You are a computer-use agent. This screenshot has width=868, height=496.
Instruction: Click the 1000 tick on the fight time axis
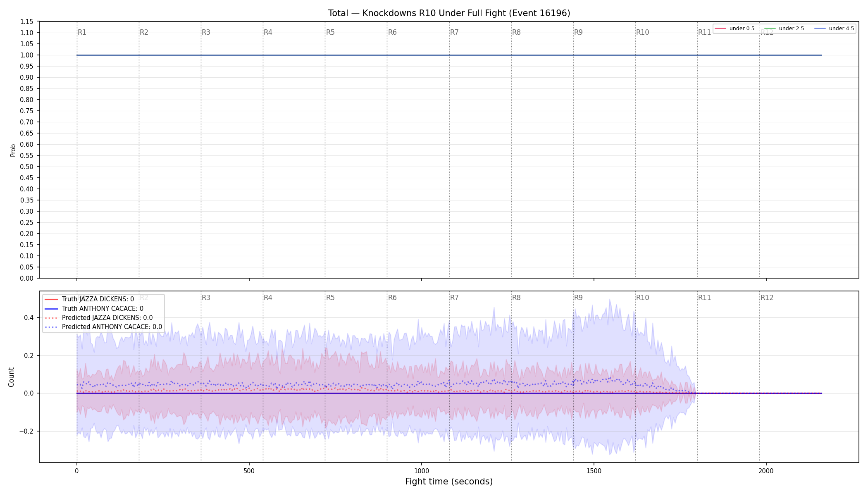pyautogui.click(x=422, y=471)
